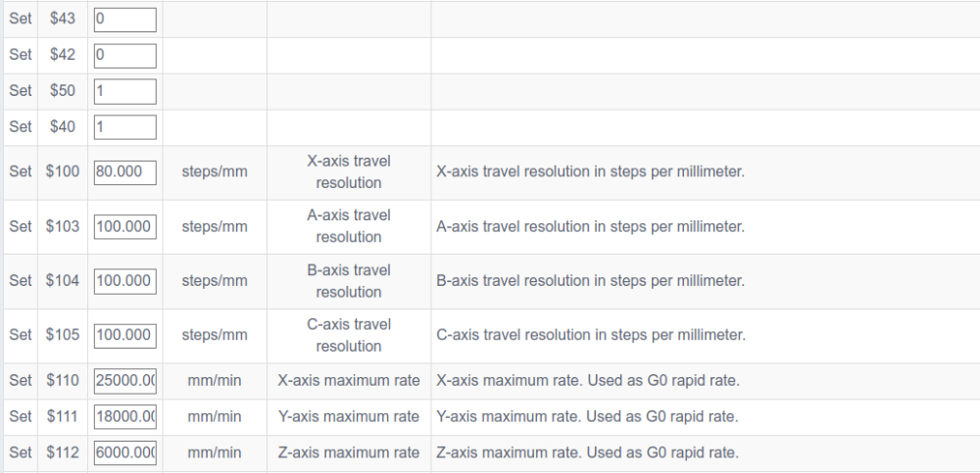This screenshot has height=473, width=980.
Task: Click Set button for $43
Action: pos(21,19)
